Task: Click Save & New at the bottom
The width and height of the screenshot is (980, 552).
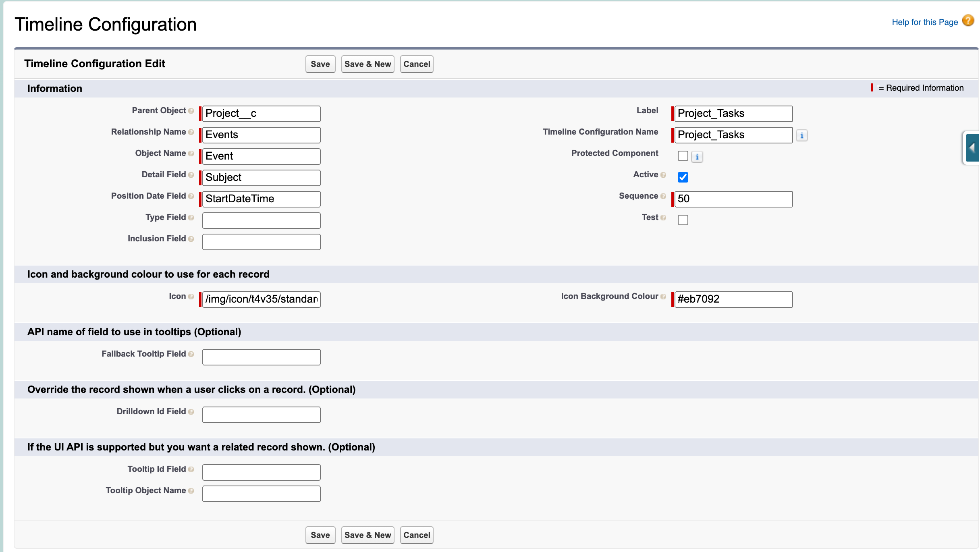Action: coord(367,535)
